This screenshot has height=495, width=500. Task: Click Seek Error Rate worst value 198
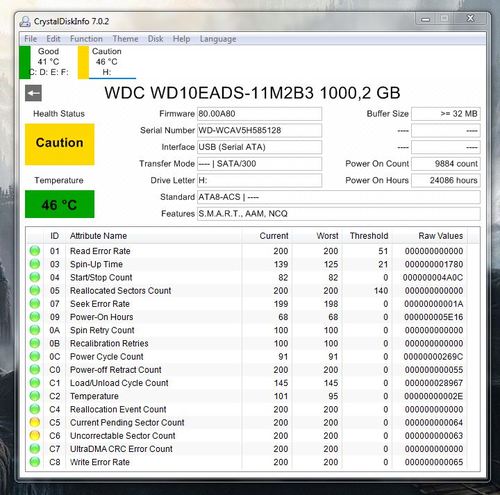click(x=331, y=303)
